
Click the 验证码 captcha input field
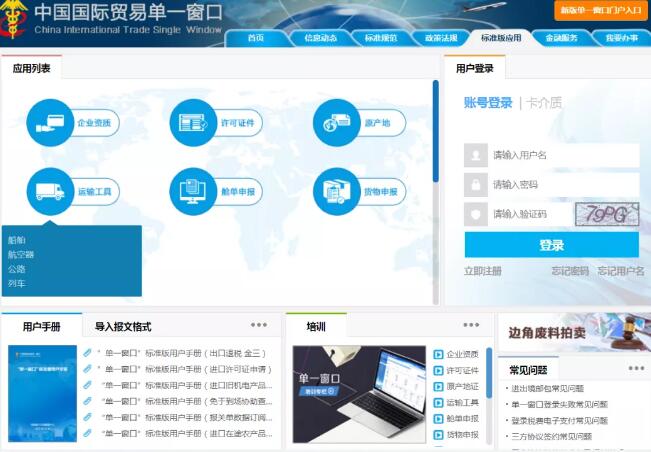[x=531, y=214]
